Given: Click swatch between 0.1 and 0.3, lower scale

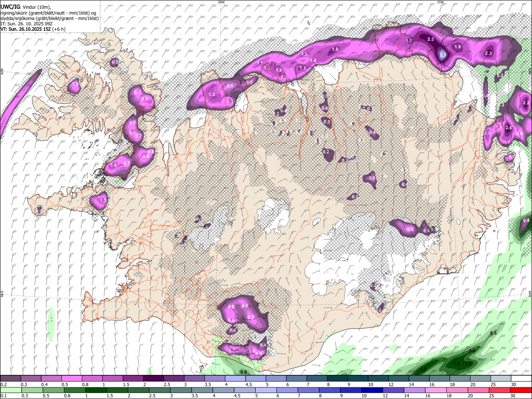Looking at the screenshot, I should click(x=11, y=390).
